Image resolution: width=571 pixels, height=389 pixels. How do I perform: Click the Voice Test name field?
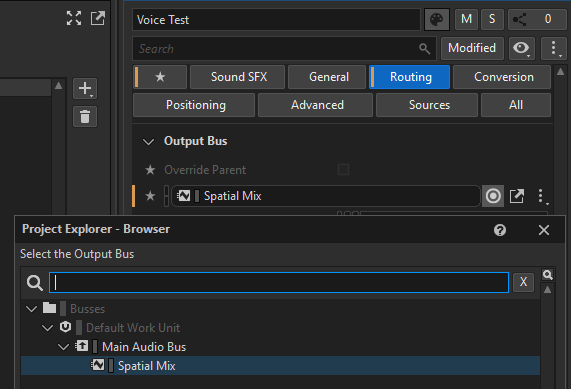coord(276,20)
